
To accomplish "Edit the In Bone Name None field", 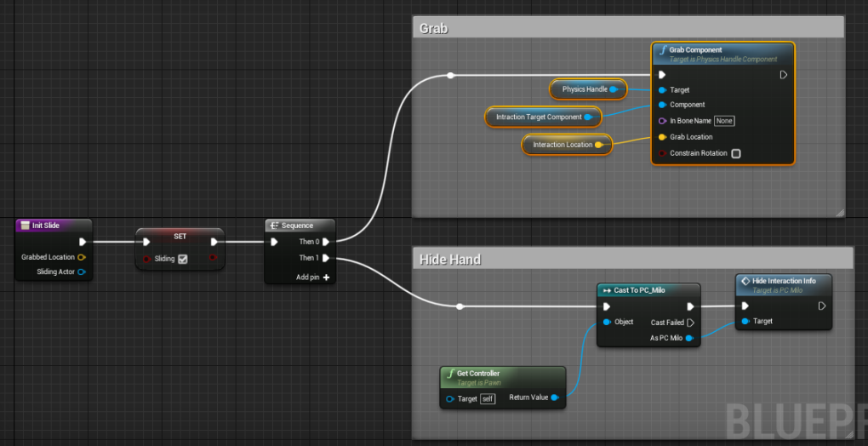I will tap(725, 121).
